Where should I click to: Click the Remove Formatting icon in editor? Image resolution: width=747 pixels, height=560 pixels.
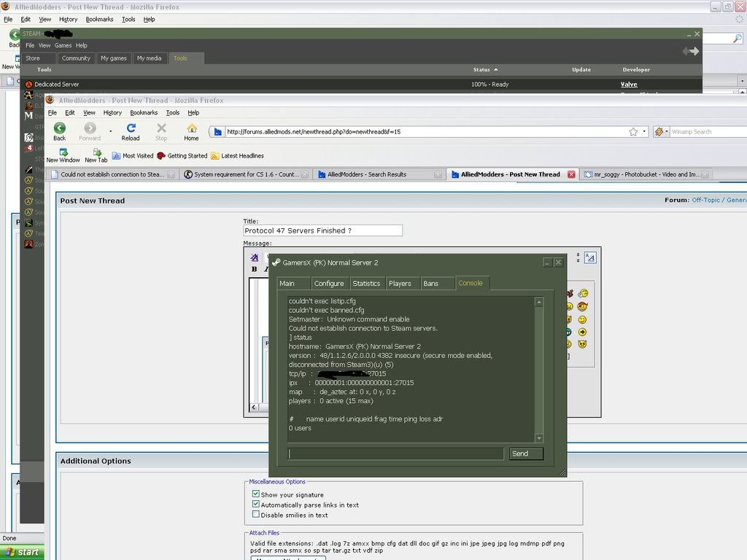tap(255, 257)
